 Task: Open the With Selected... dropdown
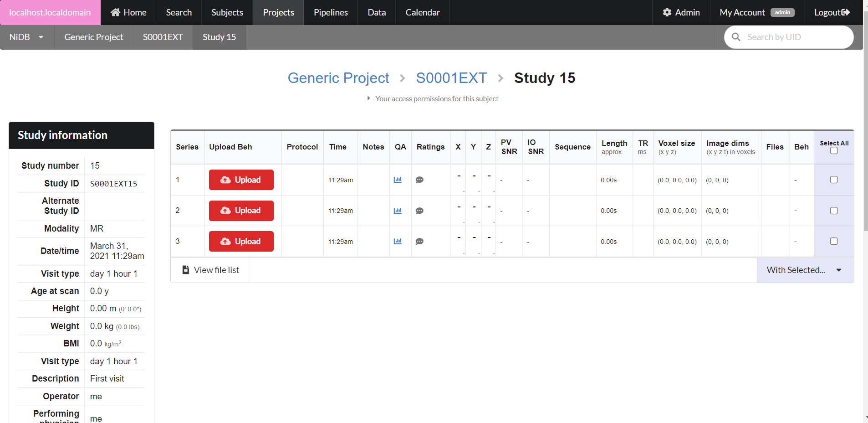coord(805,270)
